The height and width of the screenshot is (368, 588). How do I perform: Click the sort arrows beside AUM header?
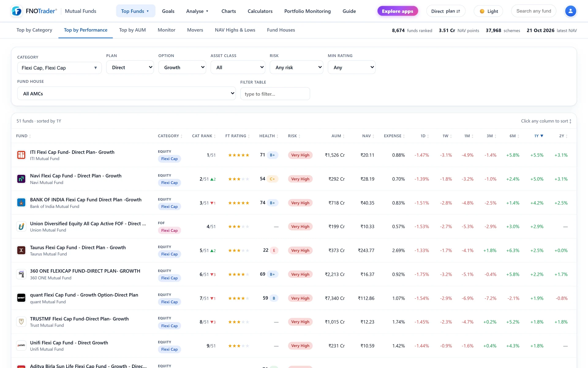point(344,136)
